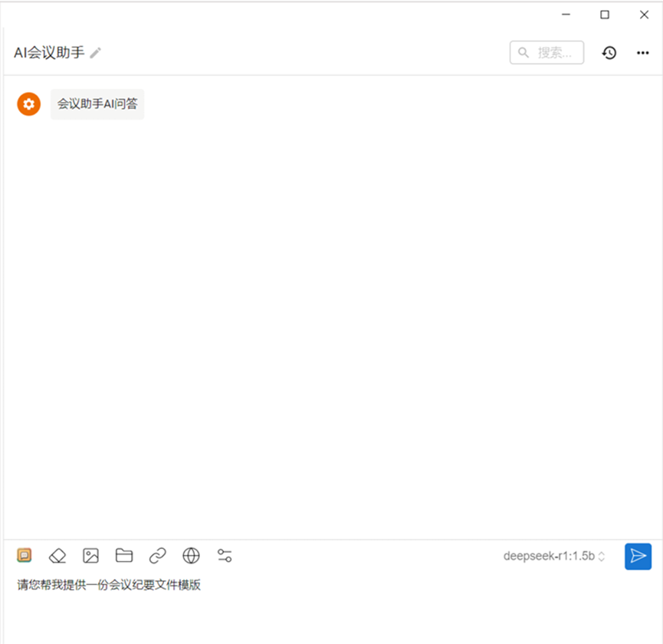View chat history with the clock icon
Image resolution: width=663 pixels, height=644 pixels.
(x=609, y=52)
